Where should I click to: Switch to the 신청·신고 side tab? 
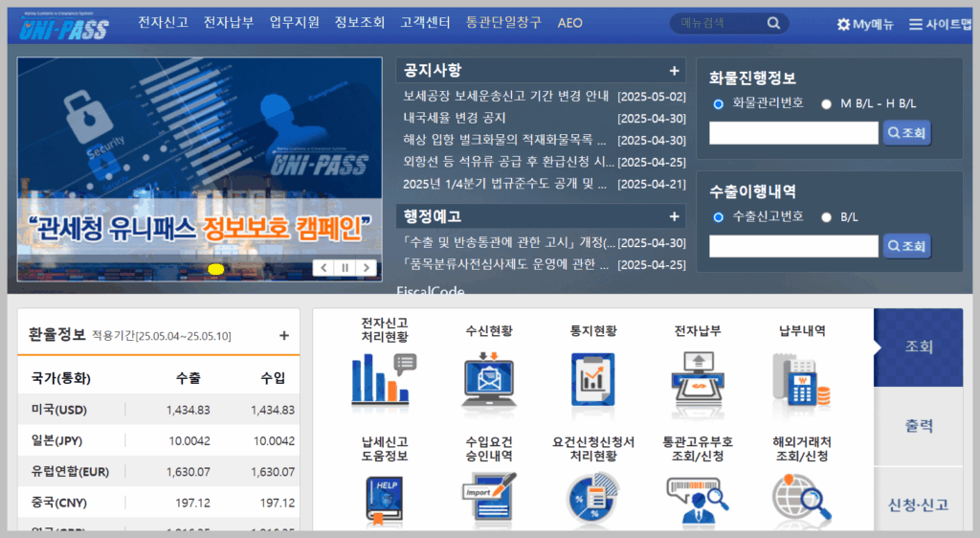click(918, 504)
